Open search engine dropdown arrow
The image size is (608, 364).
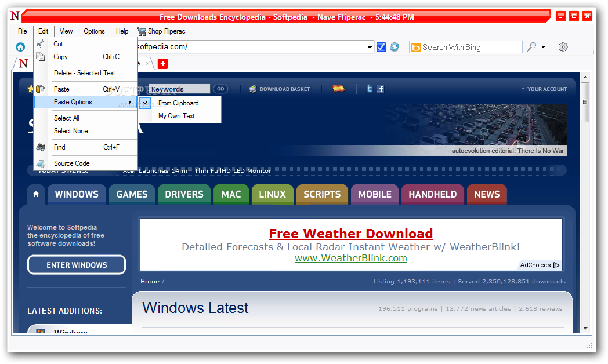coord(543,48)
